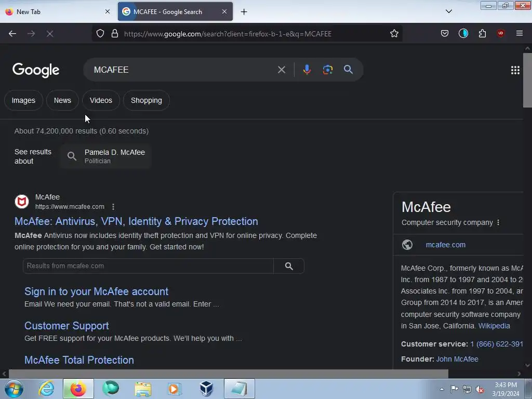This screenshot has width=532, height=399.
Task: Open the three-dot menu beside mcafee.com URL
Action: [x=113, y=207]
